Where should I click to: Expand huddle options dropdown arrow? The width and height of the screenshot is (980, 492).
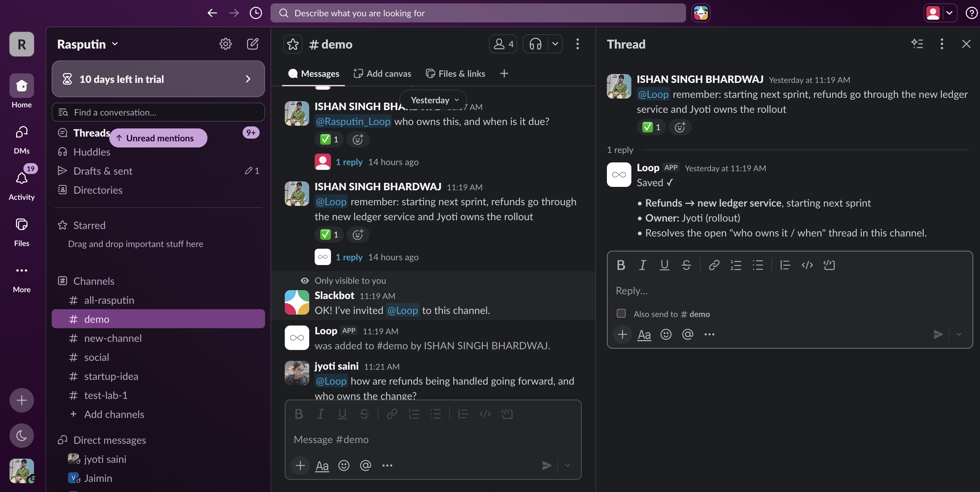(x=555, y=44)
